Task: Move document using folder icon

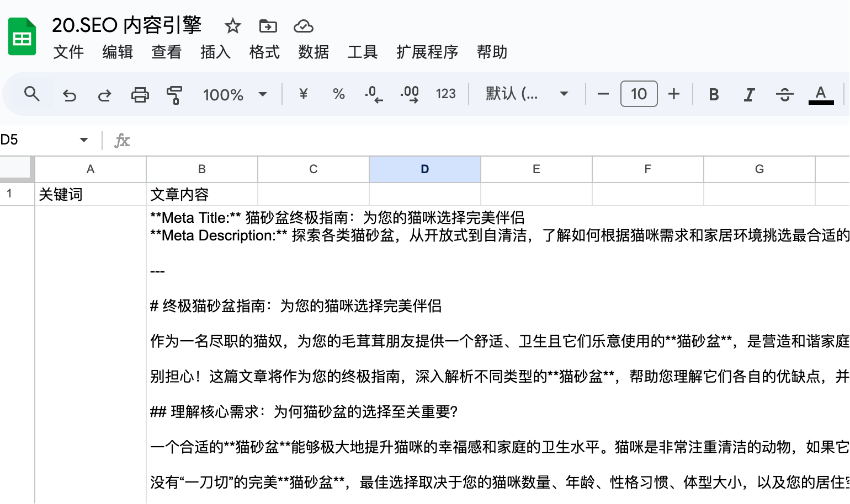Action: pos(268,26)
